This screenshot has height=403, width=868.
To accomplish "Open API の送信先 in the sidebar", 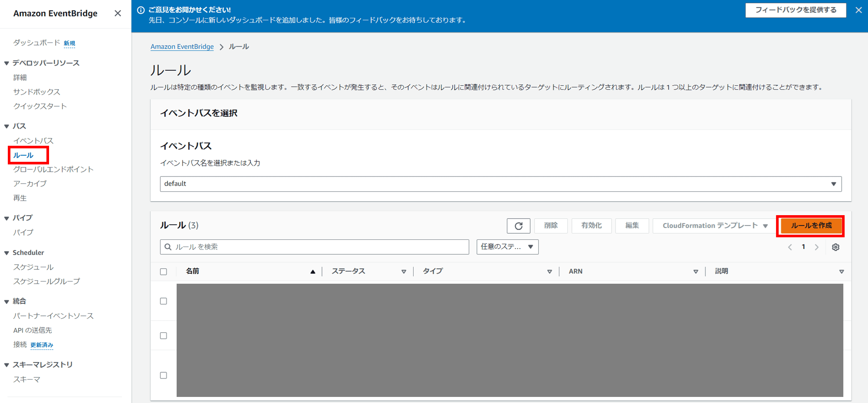I will (x=33, y=330).
